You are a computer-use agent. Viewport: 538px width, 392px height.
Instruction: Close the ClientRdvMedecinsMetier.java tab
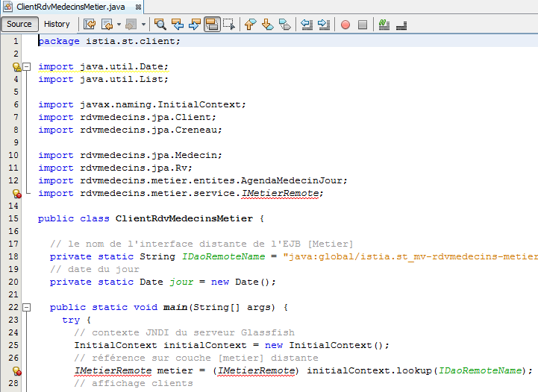click(139, 6)
